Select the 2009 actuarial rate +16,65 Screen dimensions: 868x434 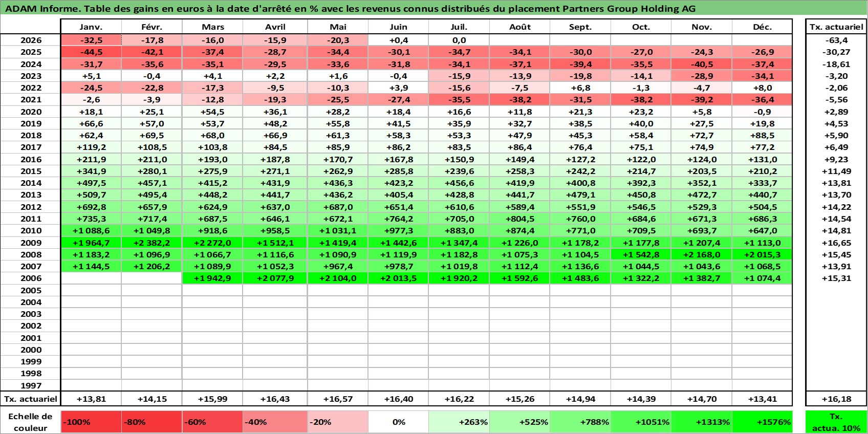pos(836,243)
